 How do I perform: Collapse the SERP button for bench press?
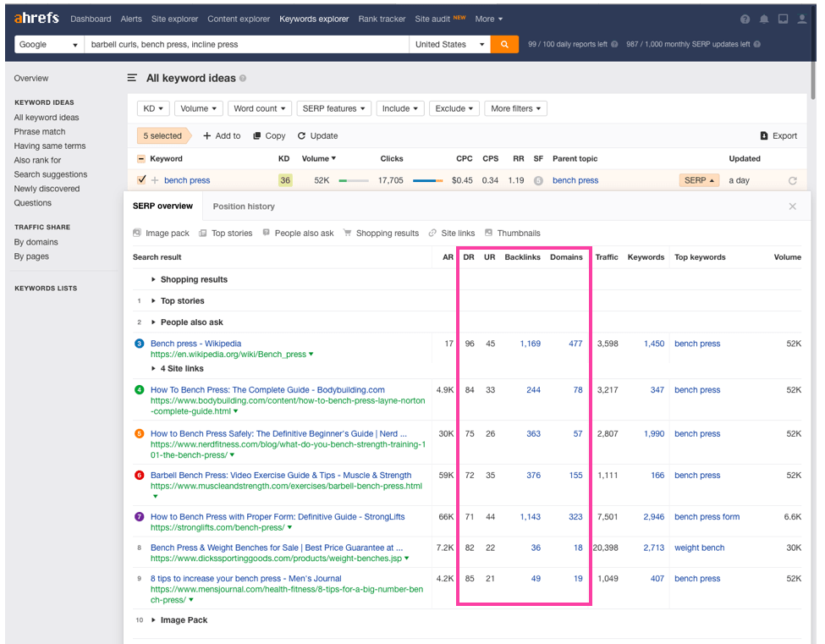pyautogui.click(x=699, y=180)
